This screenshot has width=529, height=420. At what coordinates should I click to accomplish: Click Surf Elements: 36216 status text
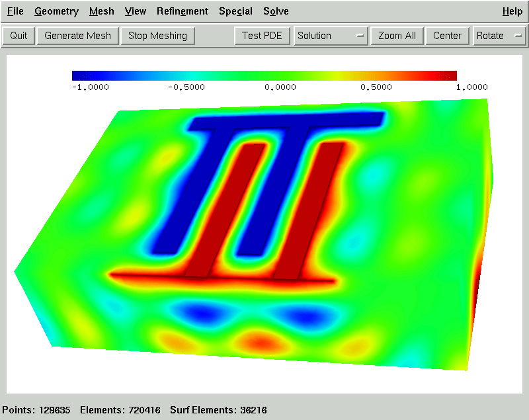click(218, 410)
